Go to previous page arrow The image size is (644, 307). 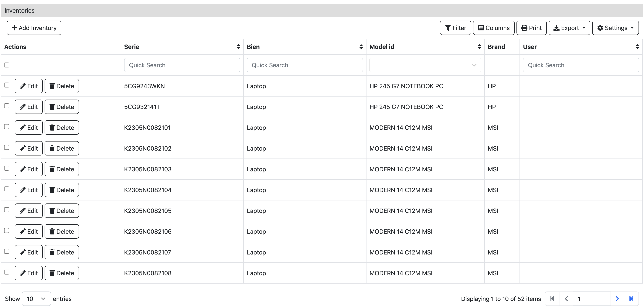coord(566,298)
